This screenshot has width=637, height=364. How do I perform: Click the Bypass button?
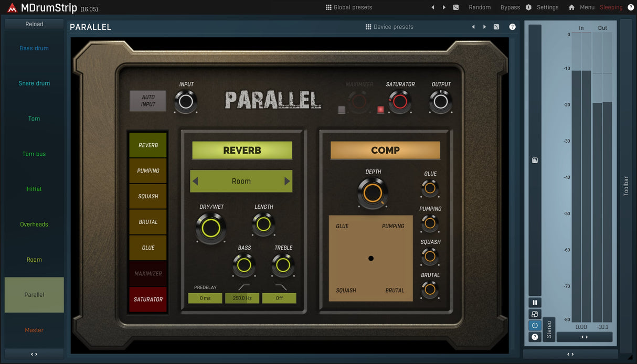[x=510, y=7]
